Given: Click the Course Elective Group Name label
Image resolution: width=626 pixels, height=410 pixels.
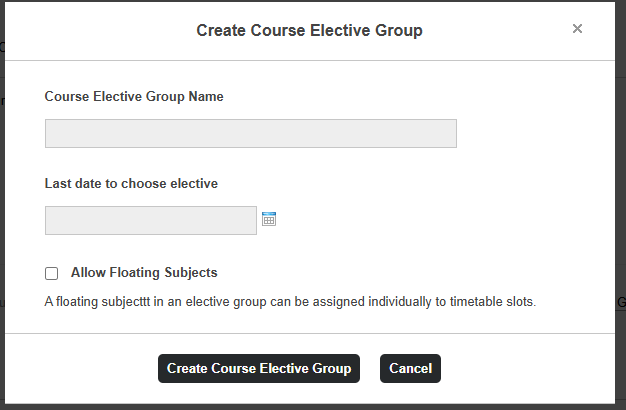Looking at the screenshot, I should (x=134, y=96).
